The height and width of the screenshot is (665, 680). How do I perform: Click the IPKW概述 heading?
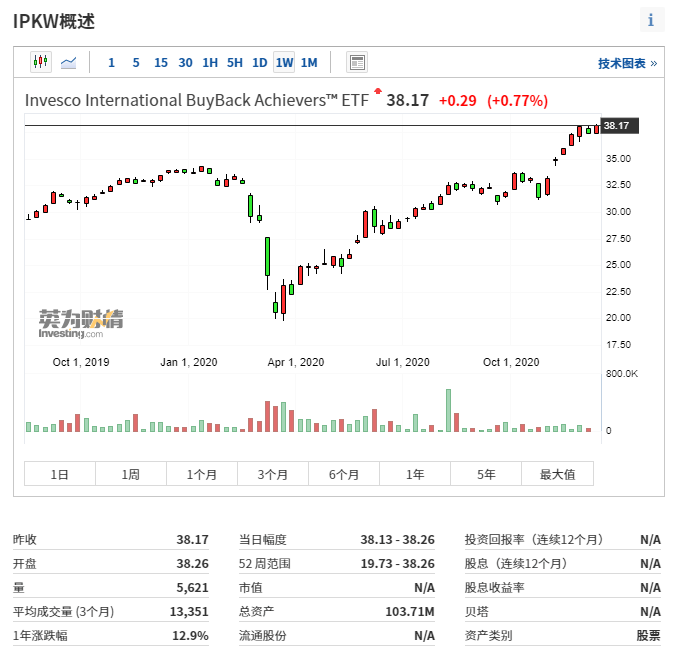54,21
